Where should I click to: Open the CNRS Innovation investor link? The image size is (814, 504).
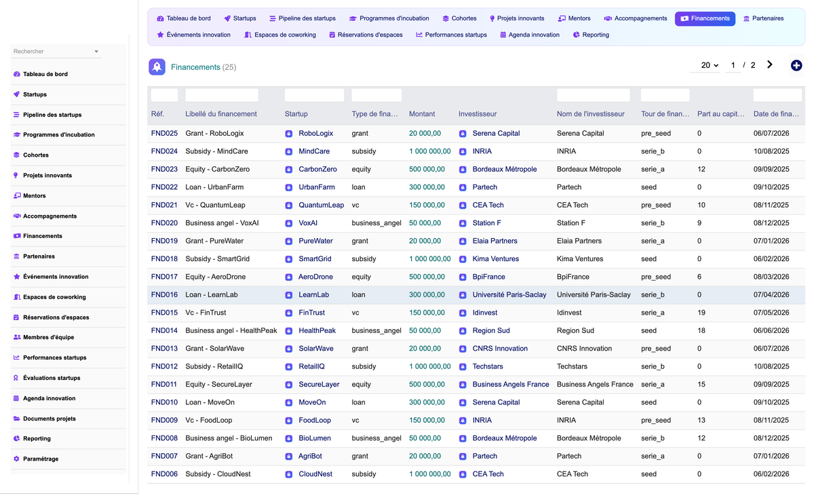pos(500,349)
